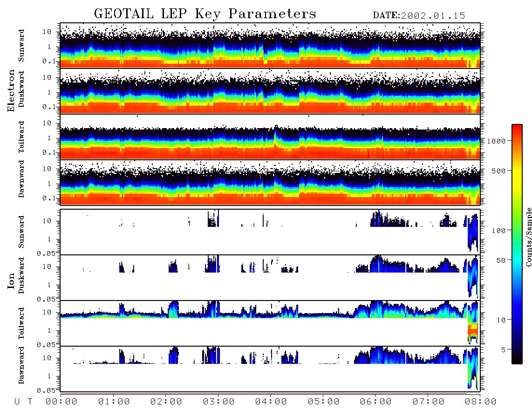This screenshot has height=410, width=532.
Task: Open the Electron Duskward spectrogram panel
Action: coord(270,91)
